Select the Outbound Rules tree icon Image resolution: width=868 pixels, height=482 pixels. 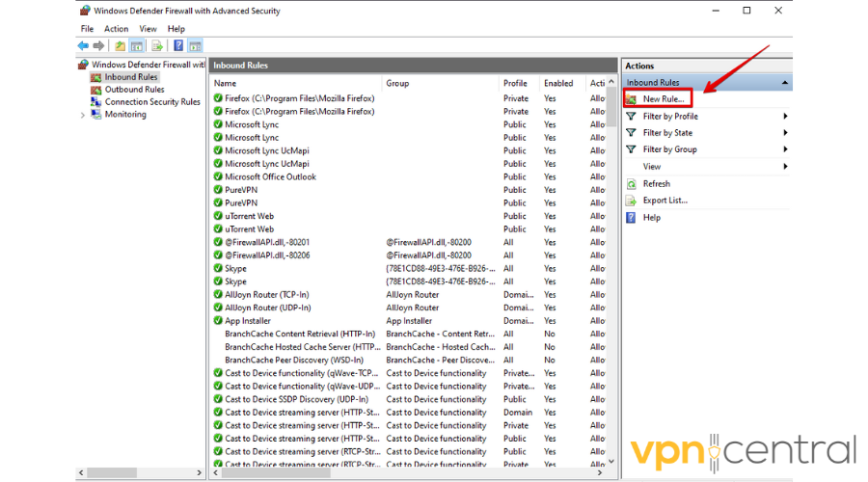[x=96, y=90]
